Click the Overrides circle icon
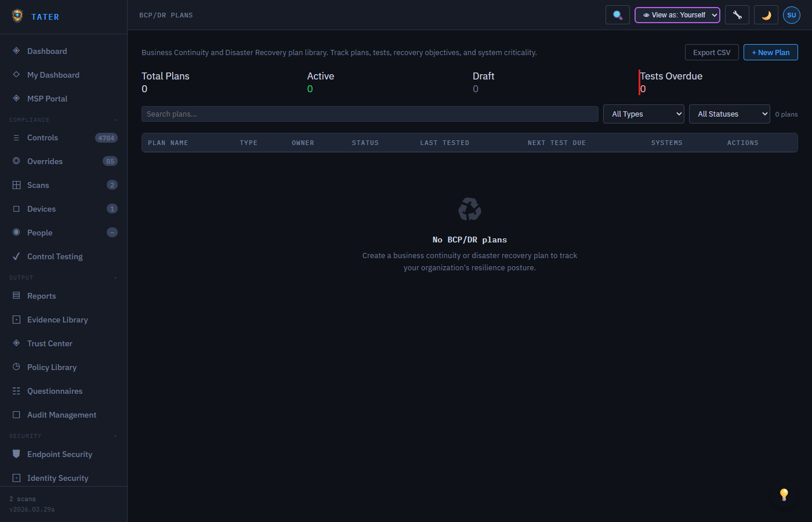The width and height of the screenshot is (812, 522). (x=16, y=161)
